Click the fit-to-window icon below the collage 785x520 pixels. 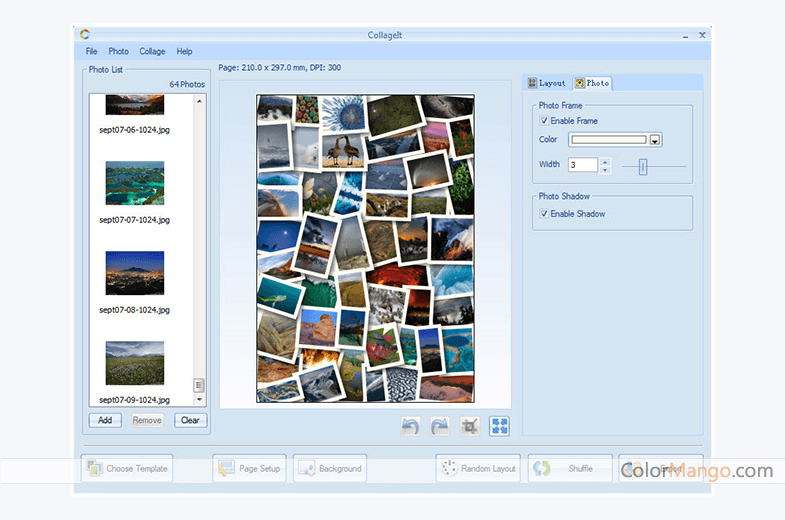[500, 426]
